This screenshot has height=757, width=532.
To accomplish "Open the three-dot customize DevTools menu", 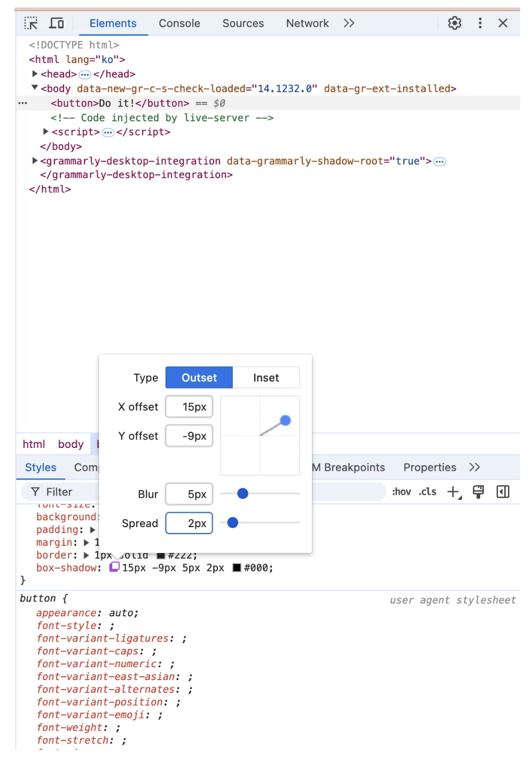I will point(480,23).
